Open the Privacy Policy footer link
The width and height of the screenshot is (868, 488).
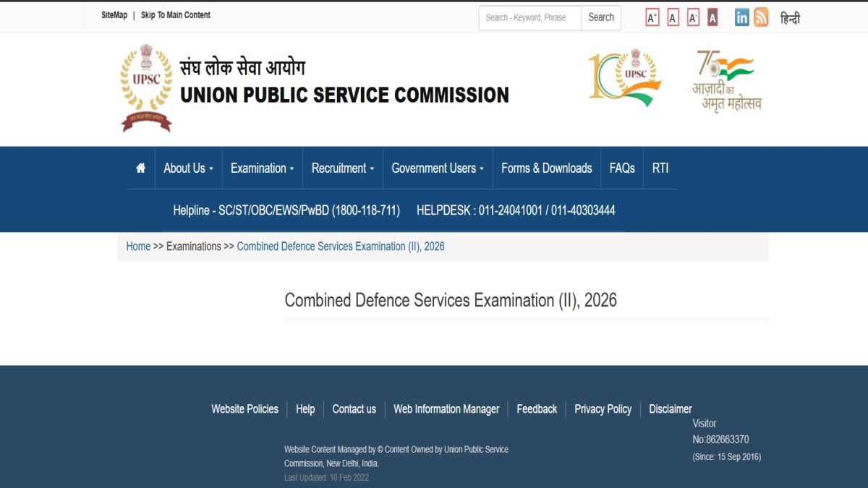coord(603,409)
